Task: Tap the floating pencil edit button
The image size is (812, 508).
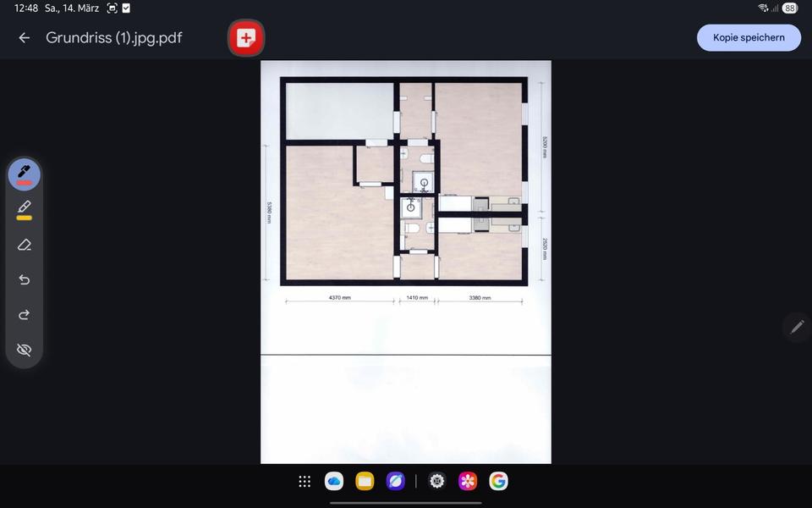Action: pyautogui.click(x=796, y=327)
